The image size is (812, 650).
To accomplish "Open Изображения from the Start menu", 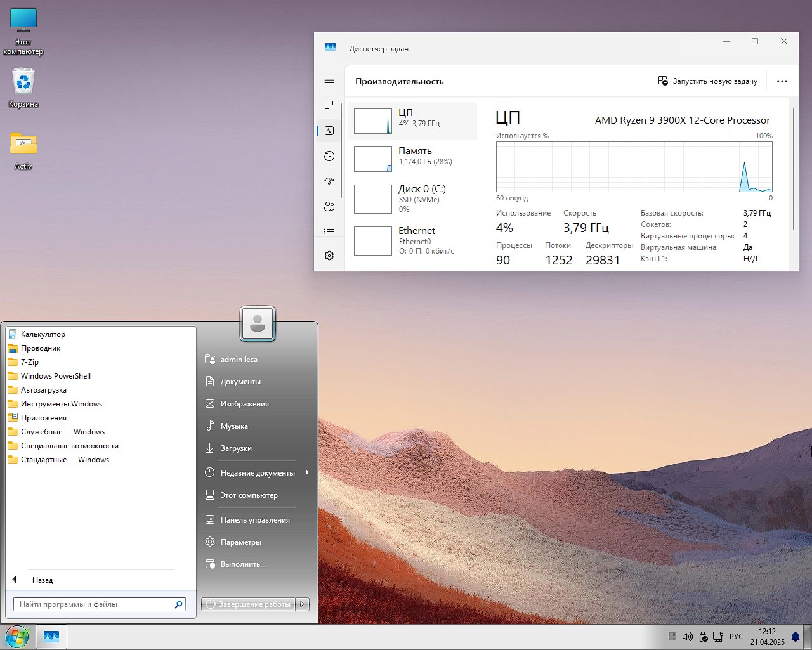I will pyautogui.click(x=257, y=404).
